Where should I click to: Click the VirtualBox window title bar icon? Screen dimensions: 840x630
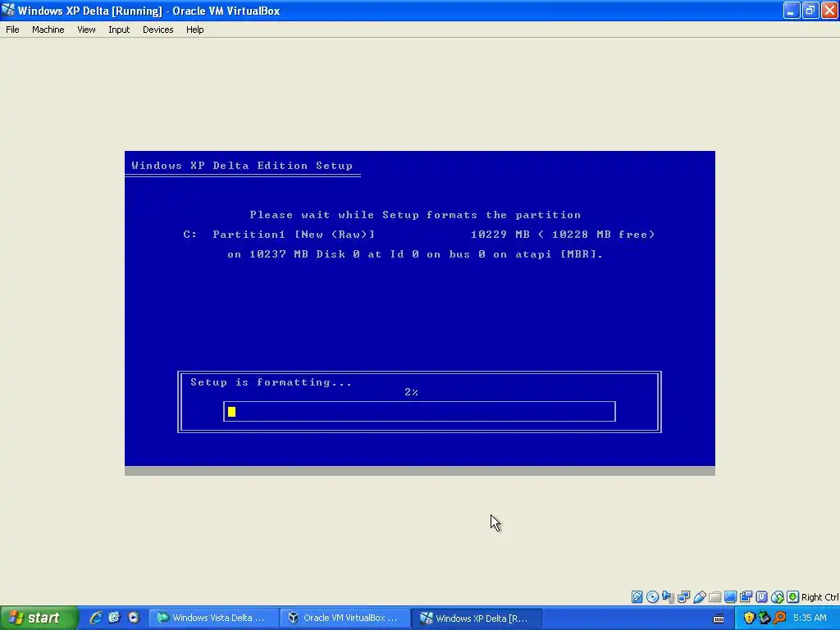[x=8, y=10]
